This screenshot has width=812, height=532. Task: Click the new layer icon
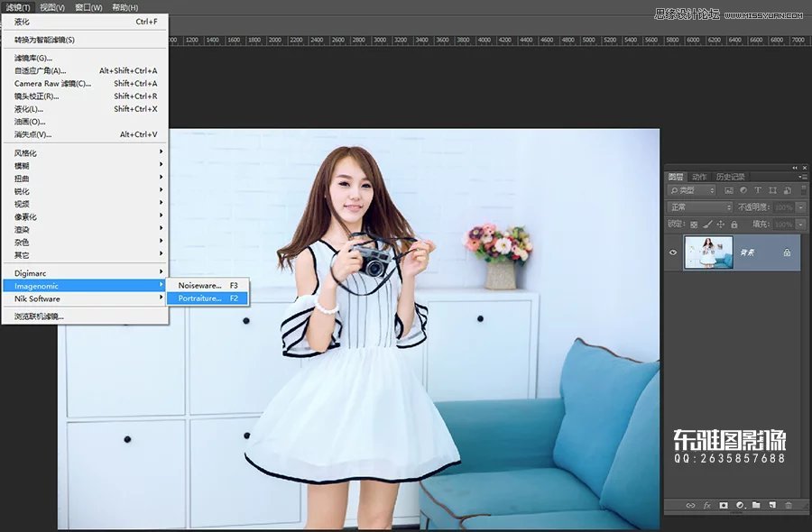coord(772,505)
